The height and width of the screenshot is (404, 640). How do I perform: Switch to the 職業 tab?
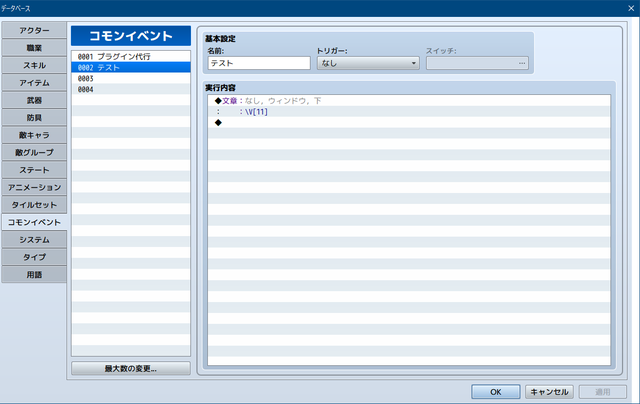point(34,48)
